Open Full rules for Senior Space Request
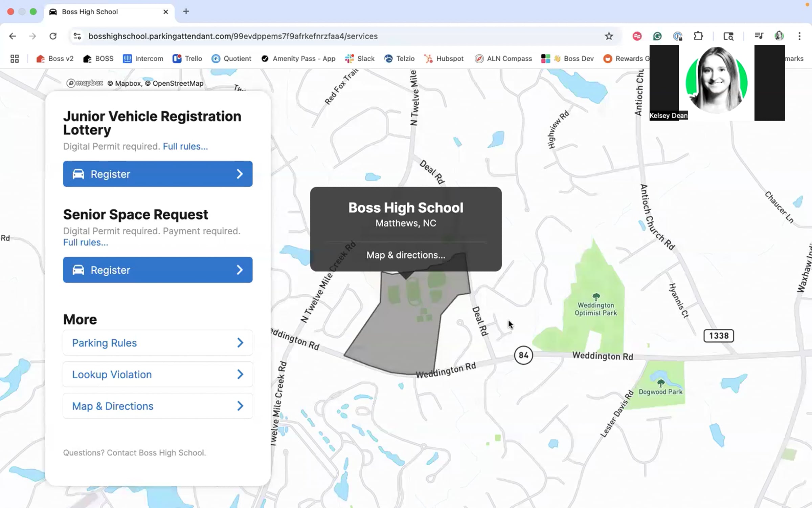Image resolution: width=812 pixels, height=508 pixels. tap(86, 242)
